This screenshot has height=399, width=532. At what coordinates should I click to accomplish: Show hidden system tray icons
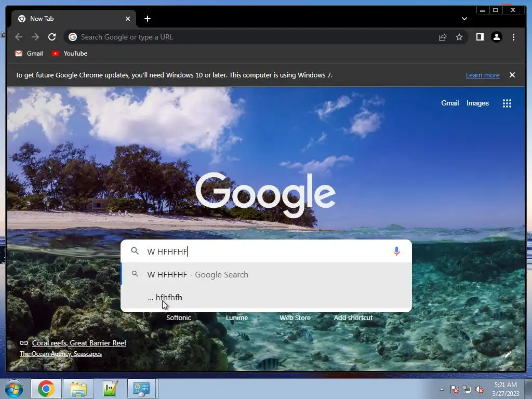[x=442, y=389]
